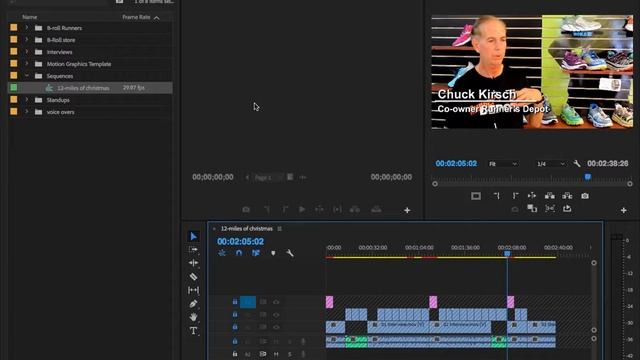This screenshot has height=360, width=640.
Task: Toggle eye icon on second video track
Action: 276,315
